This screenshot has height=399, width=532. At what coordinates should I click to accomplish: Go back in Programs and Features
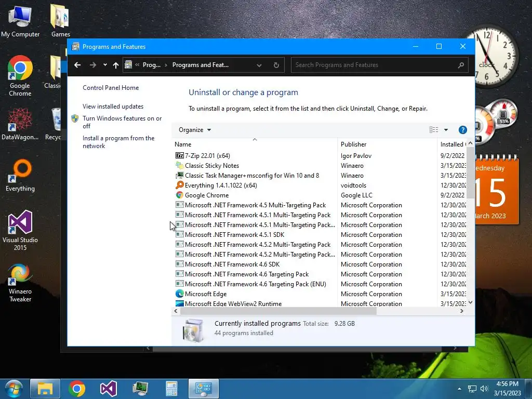[x=77, y=65]
